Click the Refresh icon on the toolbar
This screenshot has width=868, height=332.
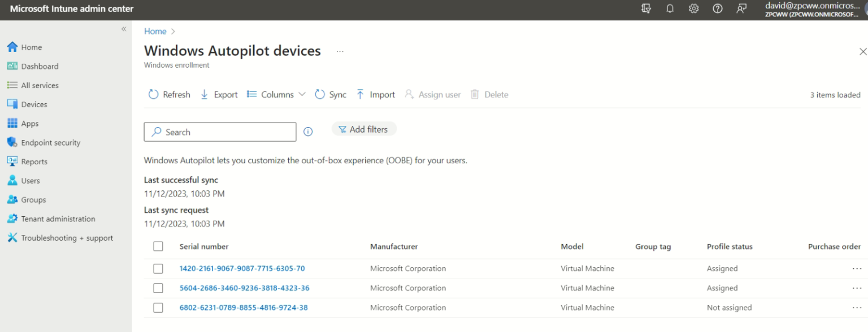153,94
